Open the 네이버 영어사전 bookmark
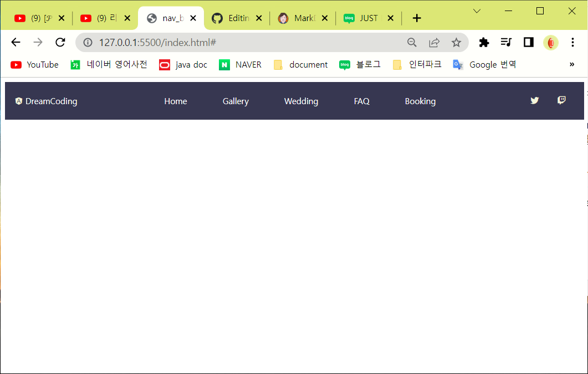This screenshot has height=374, width=588. (x=109, y=64)
